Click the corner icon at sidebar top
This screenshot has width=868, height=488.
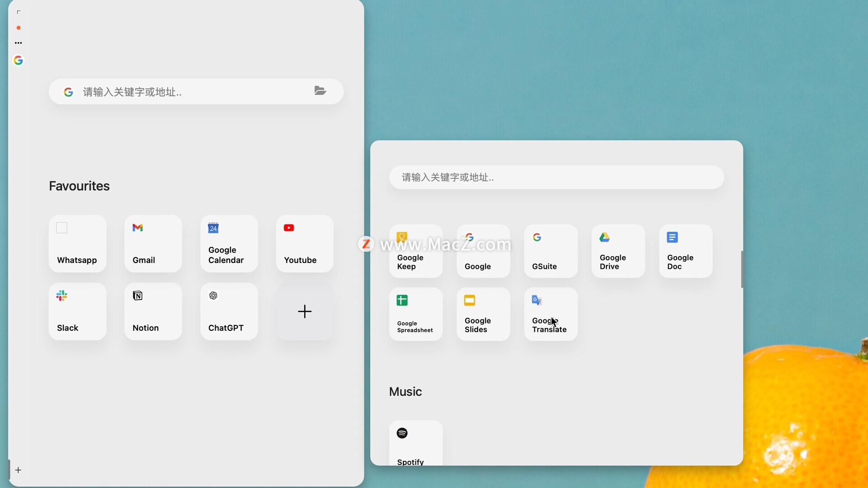pos(19,12)
